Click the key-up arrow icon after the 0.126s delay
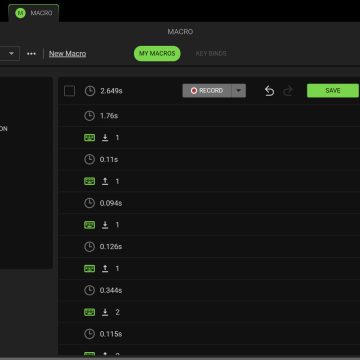This screenshot has height=360, width=360. tap(105, 269)
